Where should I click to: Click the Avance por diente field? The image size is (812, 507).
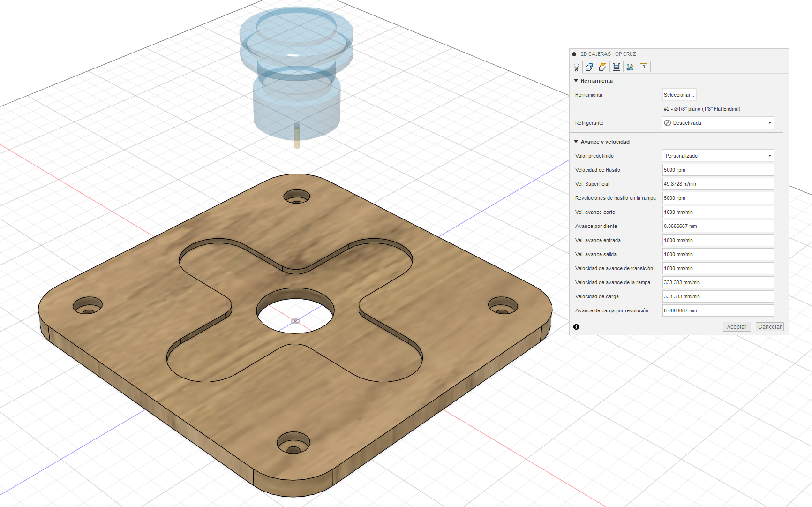click(x=718, y=226)
